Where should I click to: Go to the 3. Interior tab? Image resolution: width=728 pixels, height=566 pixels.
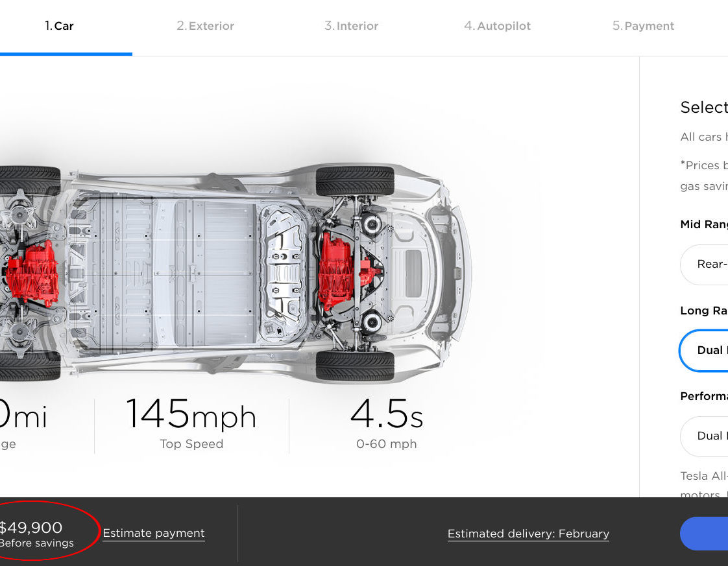pos(352,26)
